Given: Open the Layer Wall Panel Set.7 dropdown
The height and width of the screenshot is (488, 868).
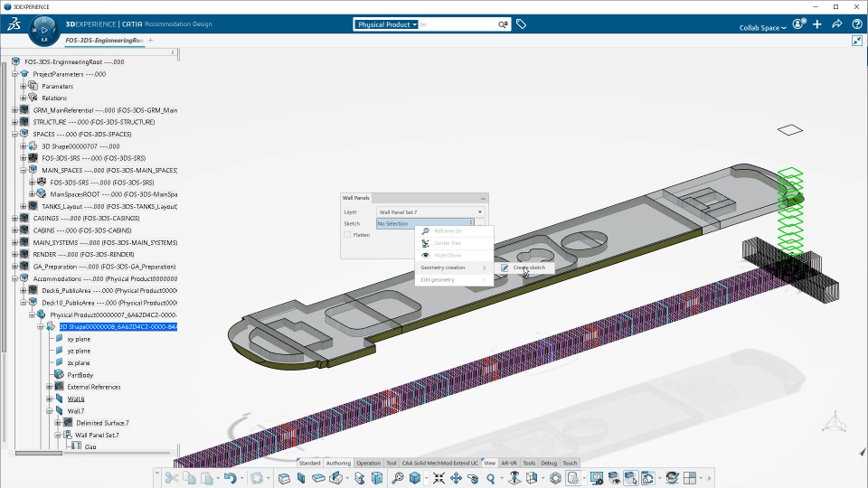Looking at the screenshot, I should (430, 211).
